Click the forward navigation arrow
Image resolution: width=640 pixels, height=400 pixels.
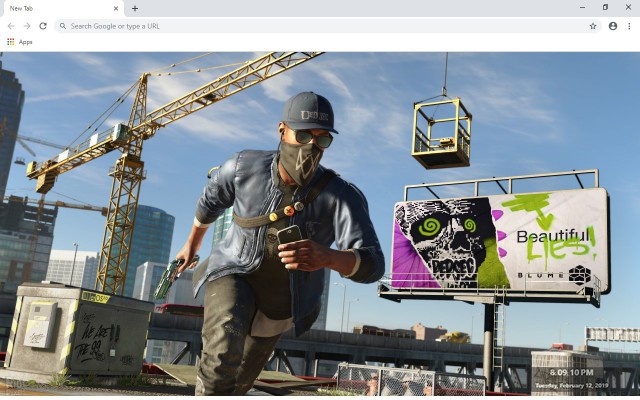pyautogui.click(x=27, y=26)
